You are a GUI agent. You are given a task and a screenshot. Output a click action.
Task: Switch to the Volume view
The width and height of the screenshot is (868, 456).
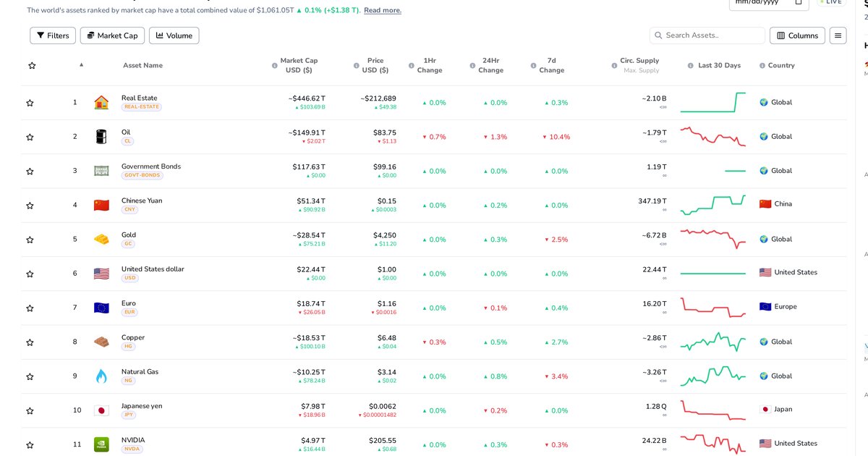(174, 35)
